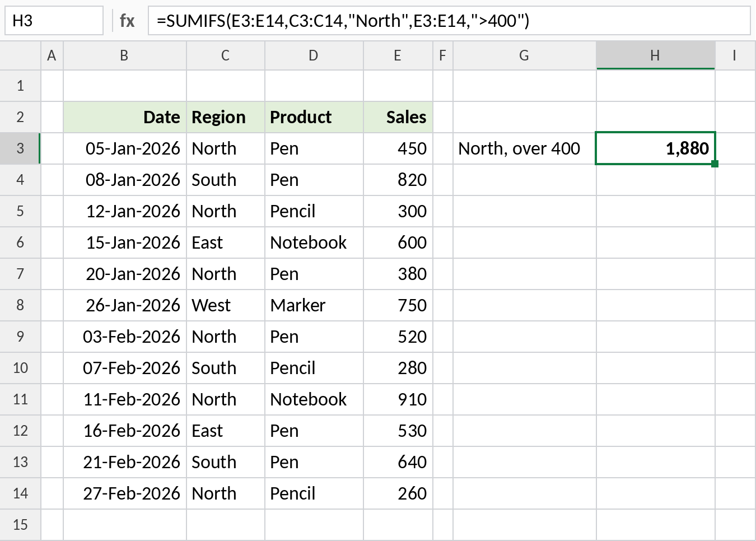This screenshot has height=541, width=756.
Task: Select sales value 380
Action: pos(398,274)
